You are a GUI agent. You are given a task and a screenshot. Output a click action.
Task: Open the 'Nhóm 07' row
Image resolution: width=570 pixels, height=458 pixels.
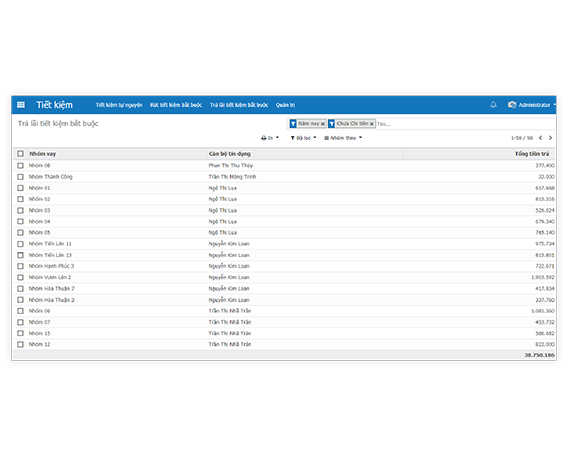point(284,322)
